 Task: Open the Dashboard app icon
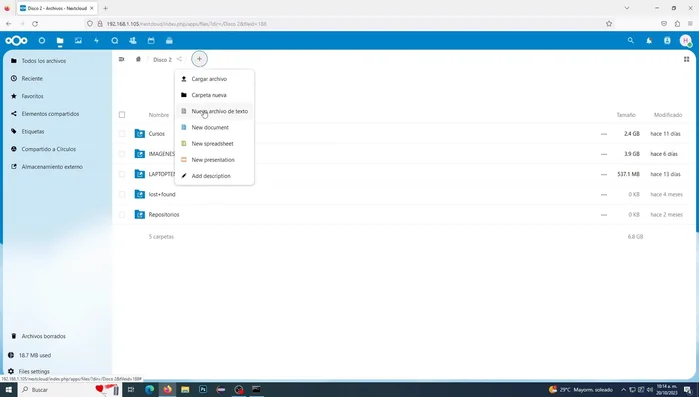click(x=41, y=41)
